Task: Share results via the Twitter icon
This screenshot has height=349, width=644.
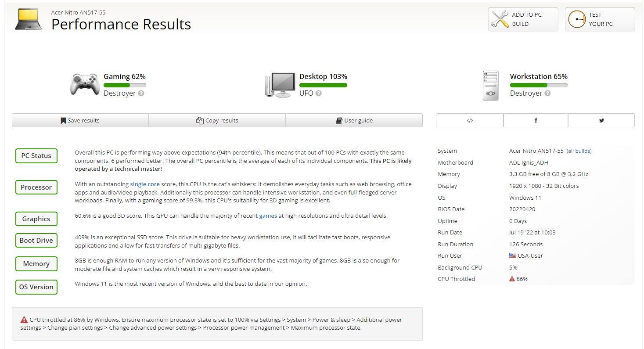Action: (x=601, y=120)
